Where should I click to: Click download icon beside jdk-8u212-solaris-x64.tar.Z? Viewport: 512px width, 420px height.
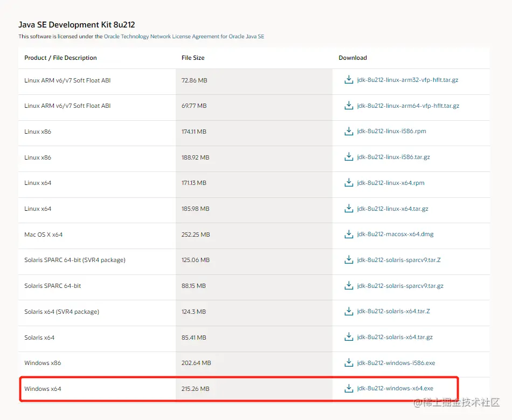(x=349, y=311)
